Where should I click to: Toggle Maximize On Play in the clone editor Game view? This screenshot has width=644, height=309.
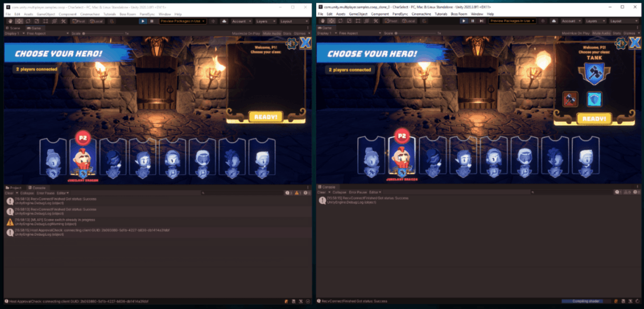(x=575, y=33)
